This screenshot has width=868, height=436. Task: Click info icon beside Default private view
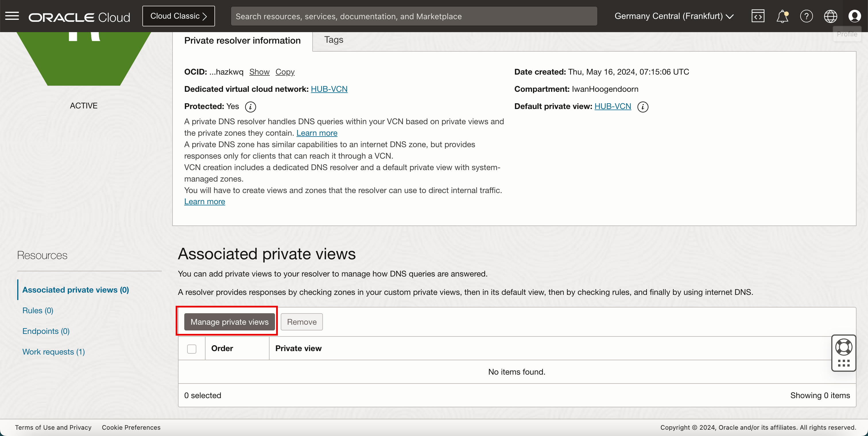(643, 107)
